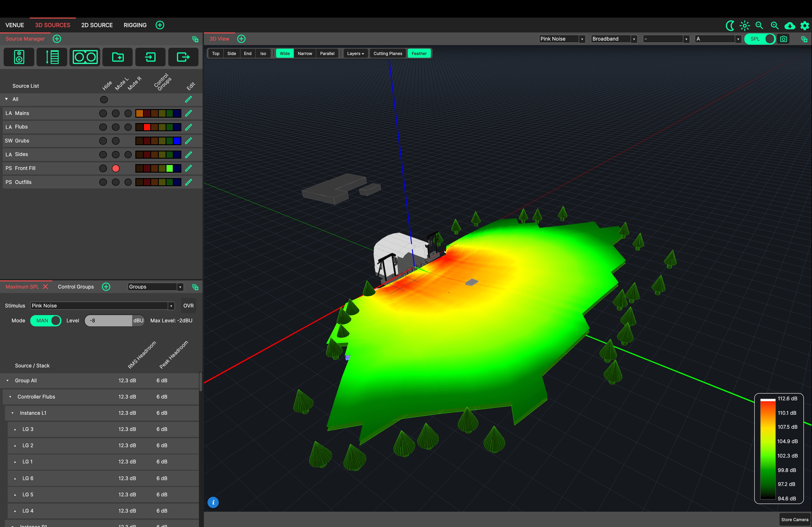Click the single loudspeaker source icon

[x=19, y=57]
